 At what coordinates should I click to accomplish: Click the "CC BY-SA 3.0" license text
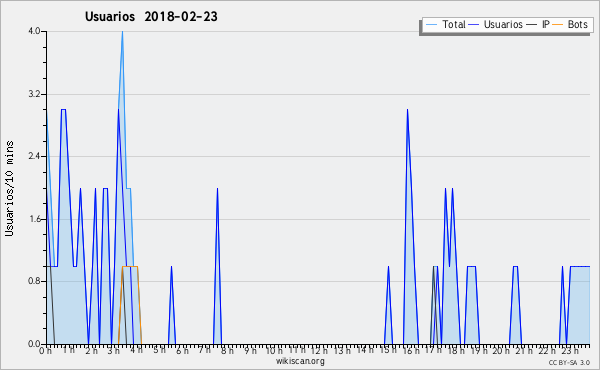[569, 362]
